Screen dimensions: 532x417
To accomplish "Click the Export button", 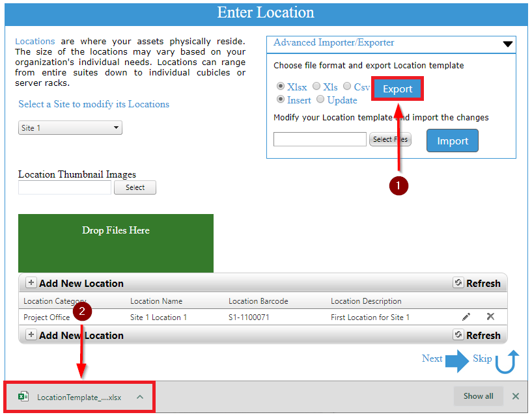I will (397, 89).
